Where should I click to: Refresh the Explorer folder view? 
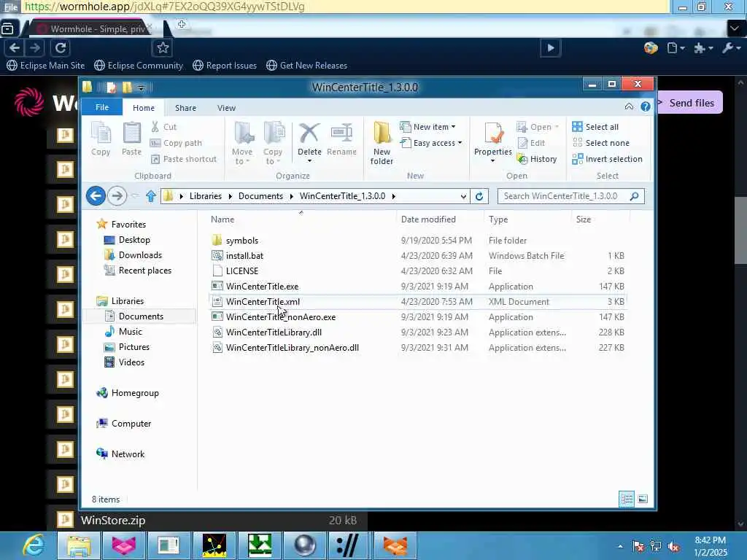tap(479, 196)
